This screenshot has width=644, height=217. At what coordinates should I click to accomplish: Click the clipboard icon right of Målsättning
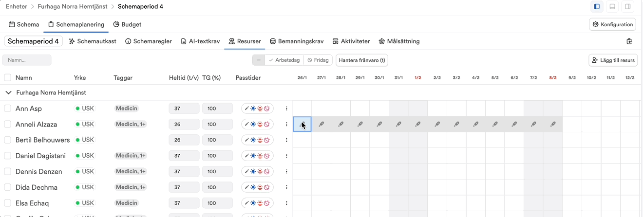point(629,41)
